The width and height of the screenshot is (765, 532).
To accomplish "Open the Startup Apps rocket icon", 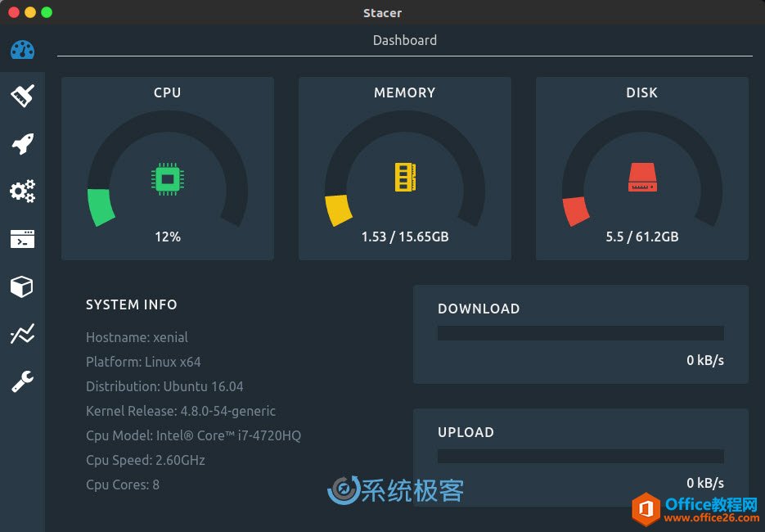I will tap(22, 143).
